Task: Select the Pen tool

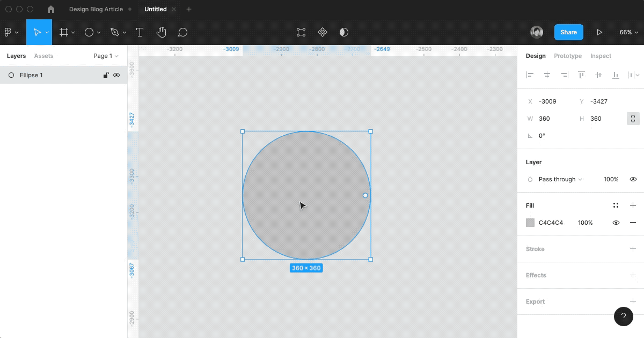Action: [114, 32]
